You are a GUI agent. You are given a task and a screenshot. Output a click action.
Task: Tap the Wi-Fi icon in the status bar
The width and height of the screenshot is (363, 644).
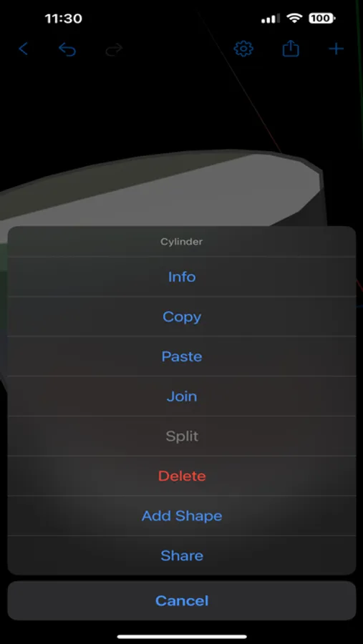click(x=294, y=18)
